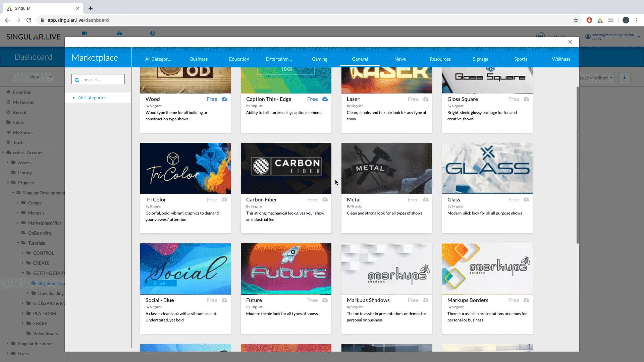Click the Tri Color cloud download icon

coord(224,199)
